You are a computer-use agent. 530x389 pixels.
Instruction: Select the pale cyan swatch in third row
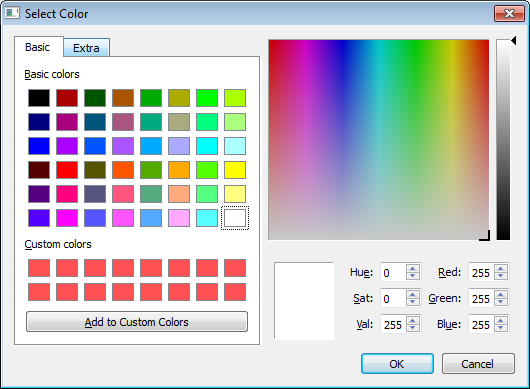(x=235, y=146)
